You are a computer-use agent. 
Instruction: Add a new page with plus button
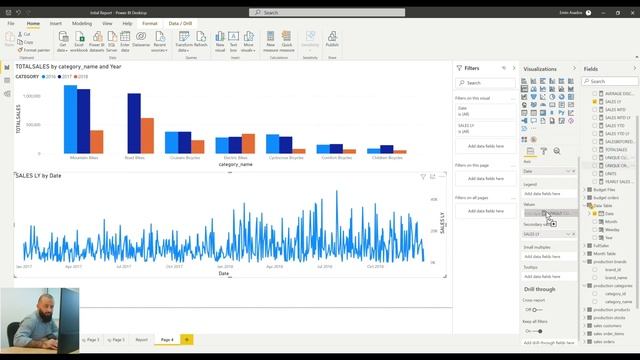[x=187, y=340]
